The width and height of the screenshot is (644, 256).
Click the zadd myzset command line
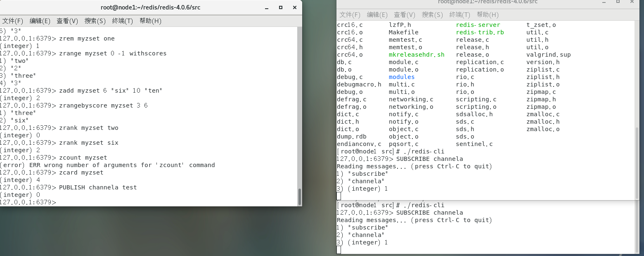coord(81,91)
